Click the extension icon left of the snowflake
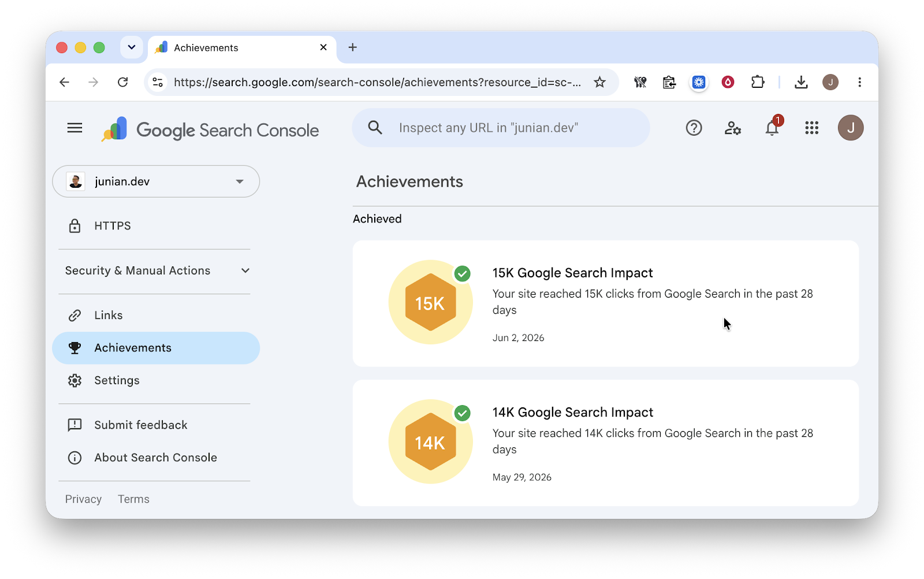924x579 pixels. click(x=669, y=82)
